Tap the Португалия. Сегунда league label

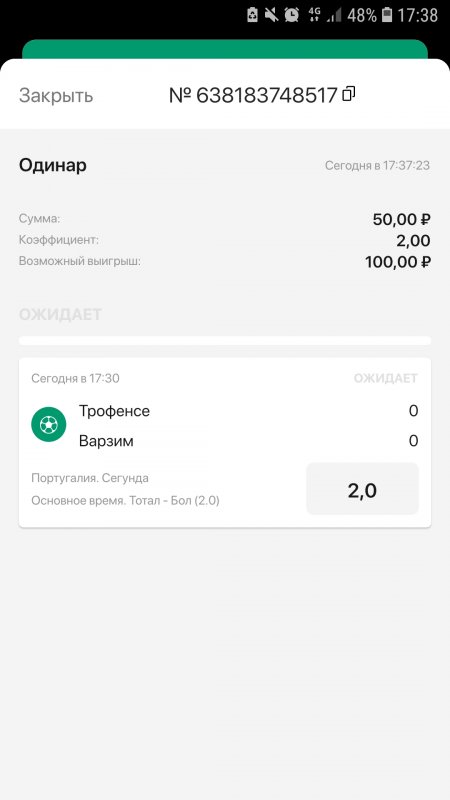coord(90,478)
